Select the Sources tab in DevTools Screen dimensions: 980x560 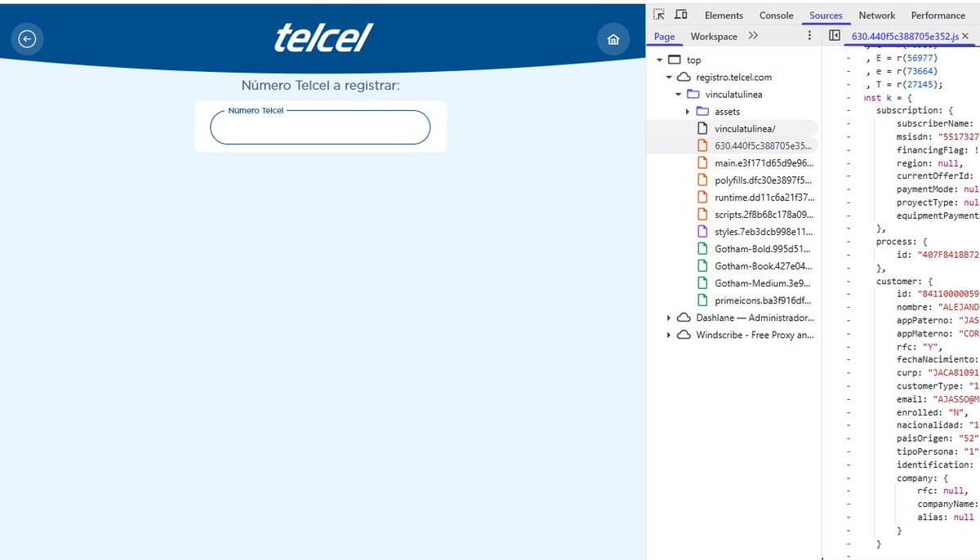[x=826, y=16]
